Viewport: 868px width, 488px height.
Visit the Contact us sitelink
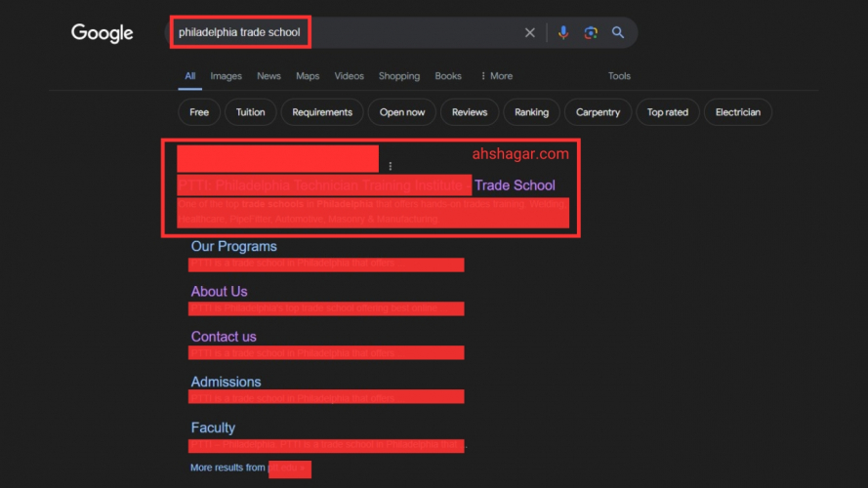point(223,337)
